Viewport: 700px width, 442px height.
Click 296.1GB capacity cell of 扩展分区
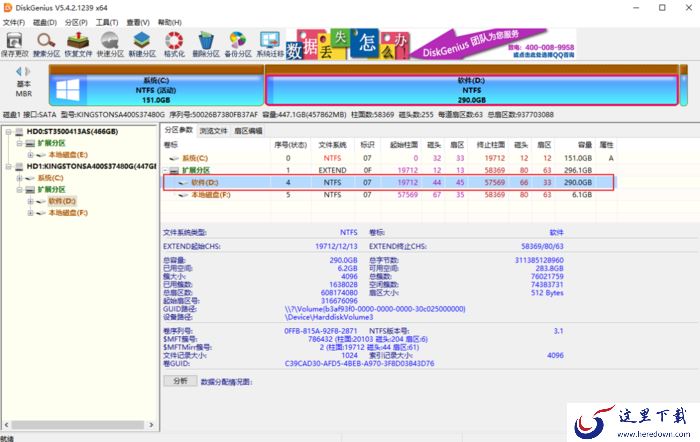[578, 171]
